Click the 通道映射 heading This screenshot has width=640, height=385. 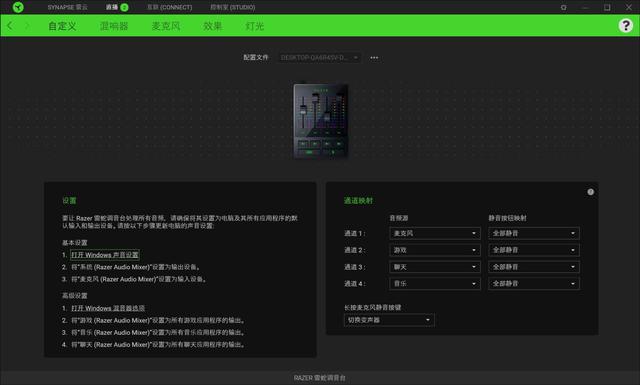point(358,200)
